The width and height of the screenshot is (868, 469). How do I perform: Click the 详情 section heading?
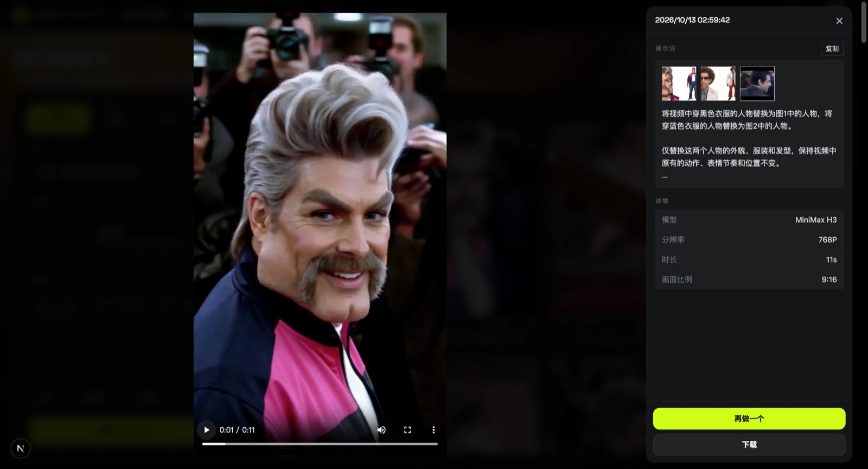tap(661, 201)
